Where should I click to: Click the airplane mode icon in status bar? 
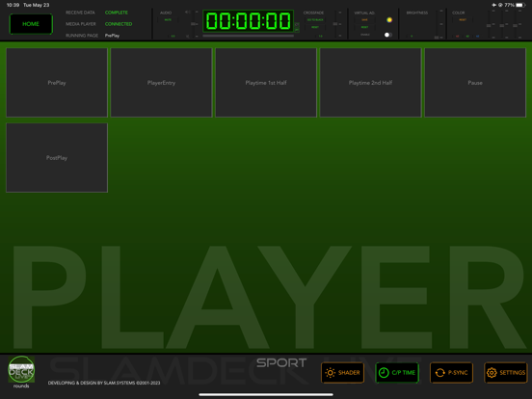pos(494,5)
